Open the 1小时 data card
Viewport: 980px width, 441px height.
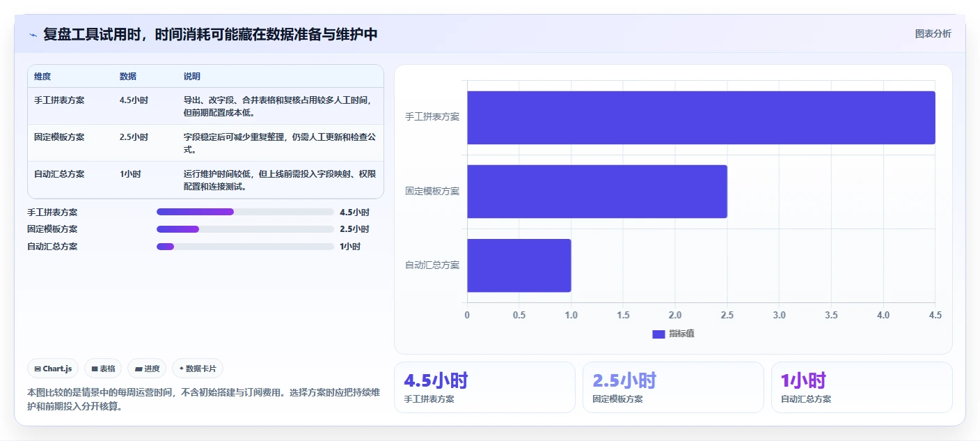coord(862,387)
